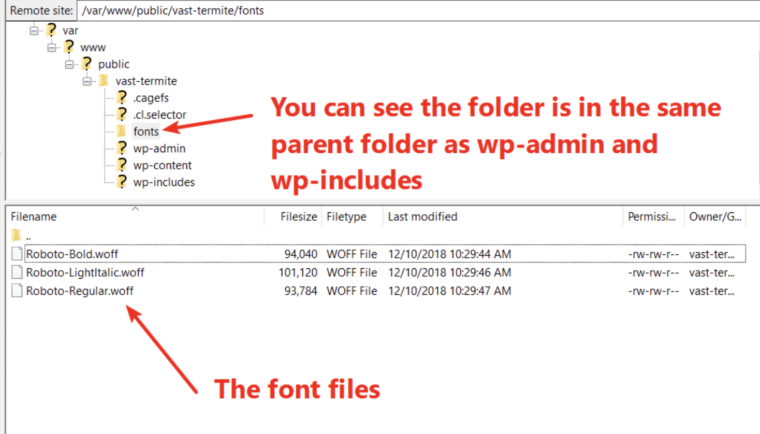Open the wp-content directory
The height and width of the screenshot is (434, 760).
[x=162, y=165]
